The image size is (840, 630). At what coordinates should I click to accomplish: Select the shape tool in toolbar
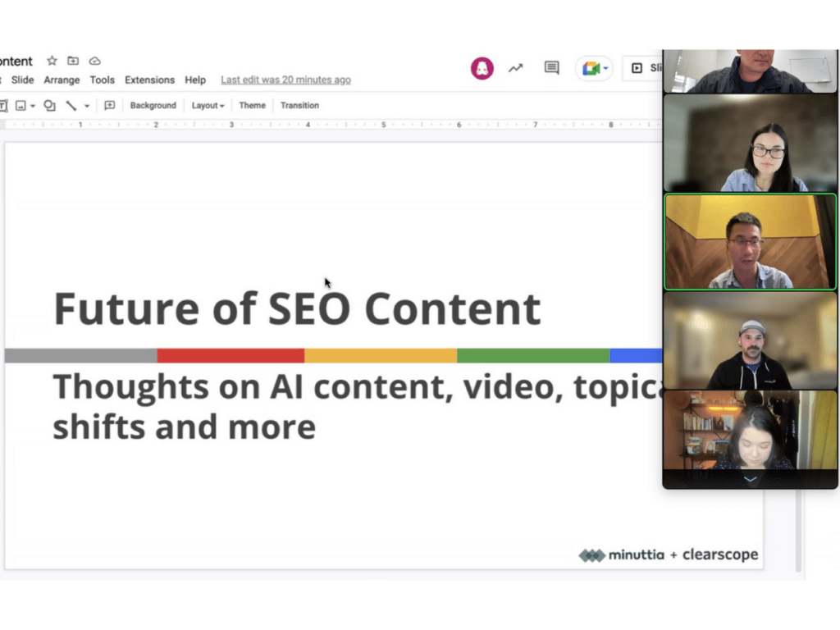point(49,105)
